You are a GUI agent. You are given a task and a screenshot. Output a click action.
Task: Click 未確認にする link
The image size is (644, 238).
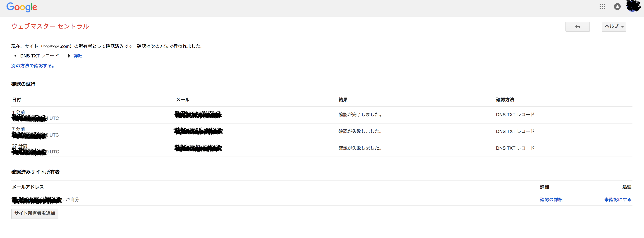tap(618, 200)
